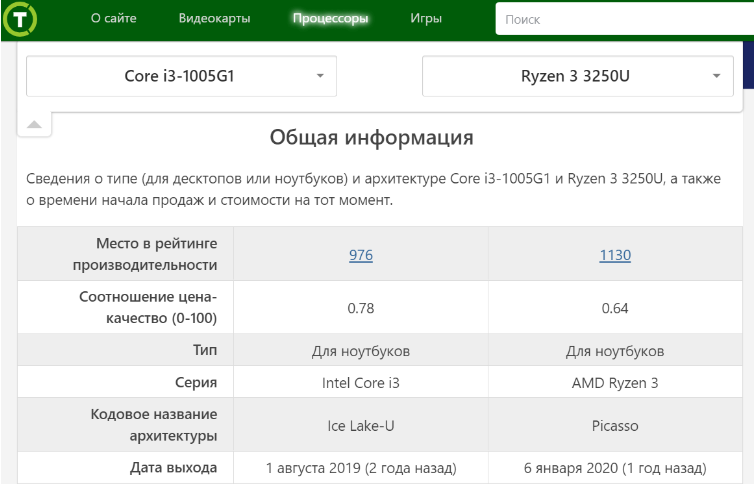Select the AMD Ryzen 3 cell
The height and width of the screenshot is (484, 755).
tap(615, 382)
